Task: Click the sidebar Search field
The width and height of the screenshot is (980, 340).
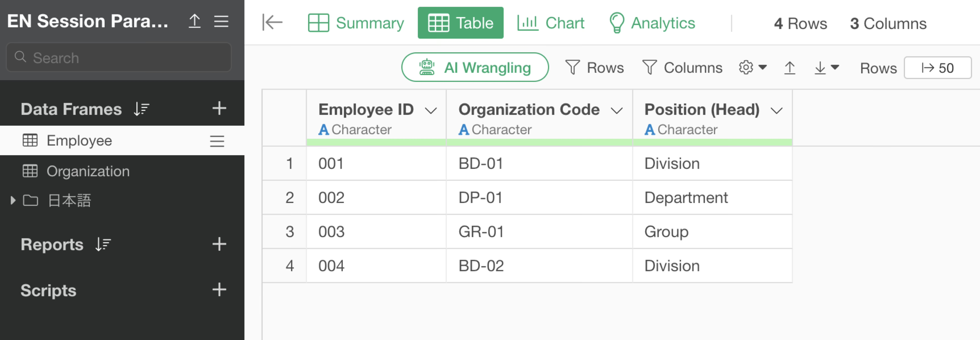Action: (119, 57)
